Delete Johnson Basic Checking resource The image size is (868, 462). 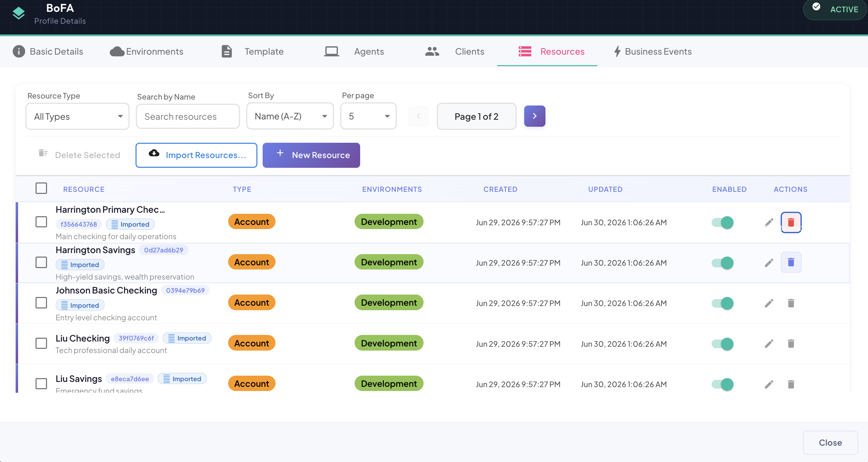point(791,303)
